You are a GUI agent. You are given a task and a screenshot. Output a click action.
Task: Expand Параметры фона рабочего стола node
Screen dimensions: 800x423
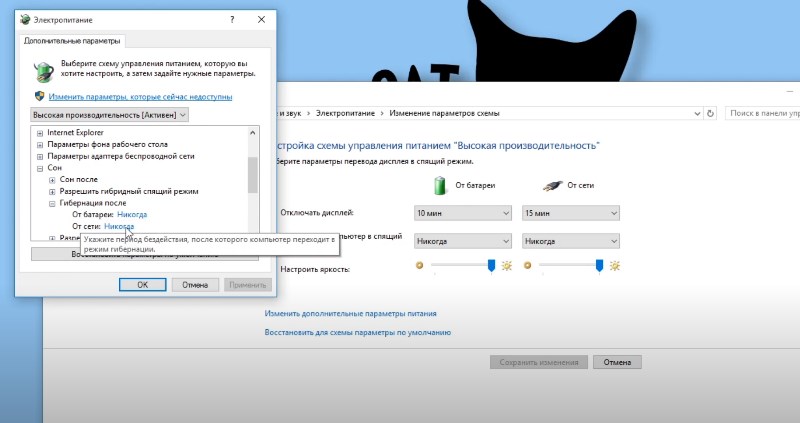click(40, 145)
